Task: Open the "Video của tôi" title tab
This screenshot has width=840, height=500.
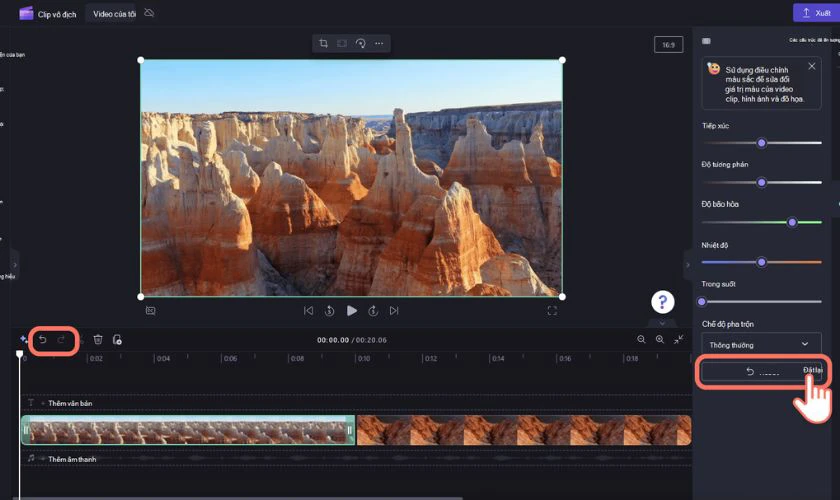Action: (114, 14)
